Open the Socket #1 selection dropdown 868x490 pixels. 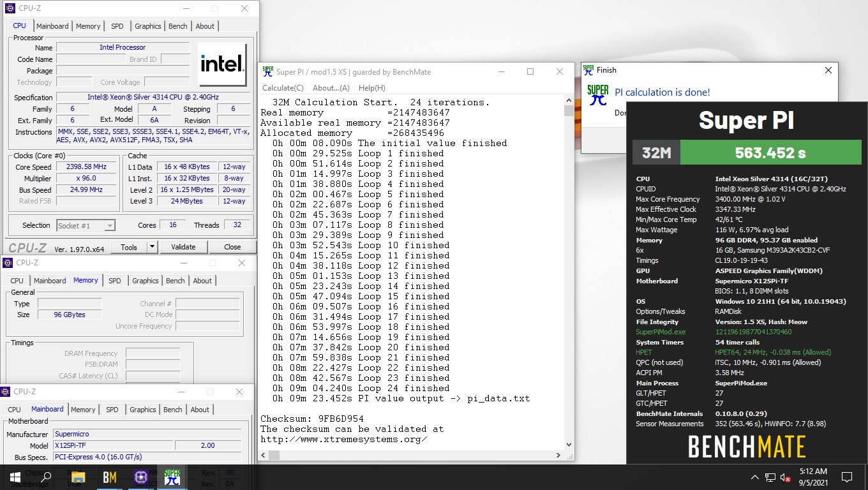[x=86, y=225]
